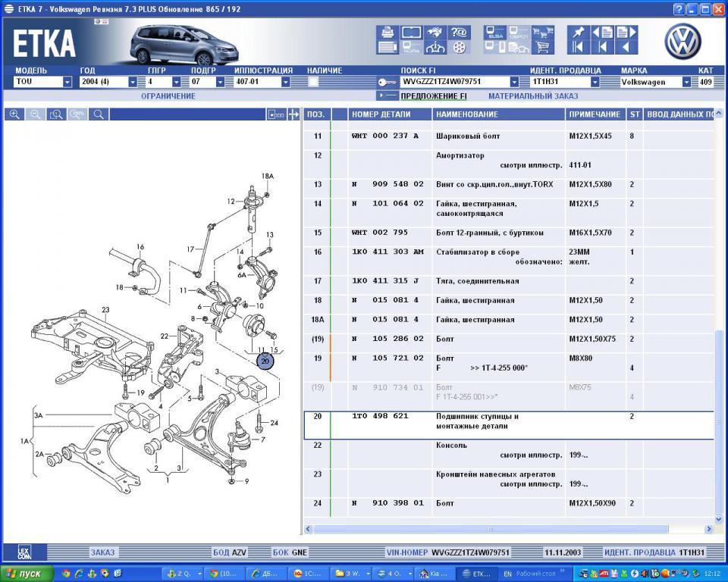Click the ST column header
The width and height of the screenshot is (728, 582).
point(634,114)
